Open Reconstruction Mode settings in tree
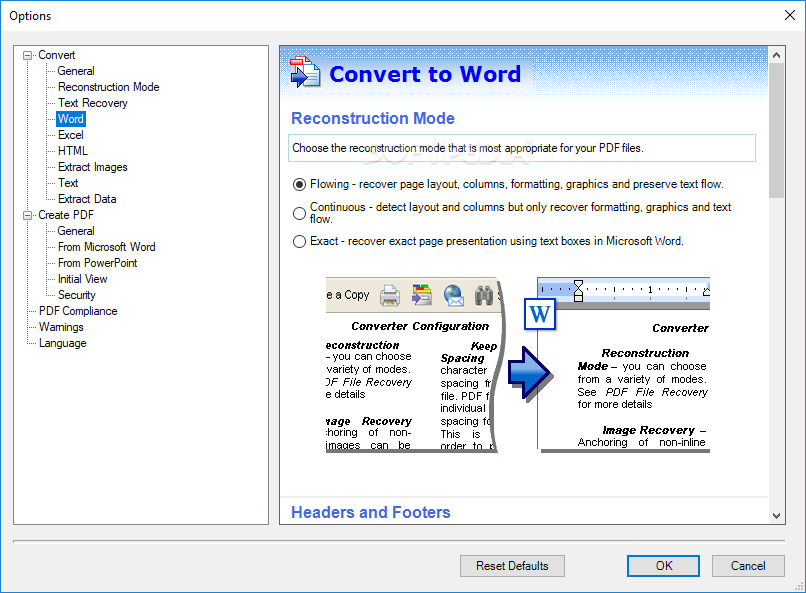The width and height of the screenshot is (806, 593). point(108,87)
